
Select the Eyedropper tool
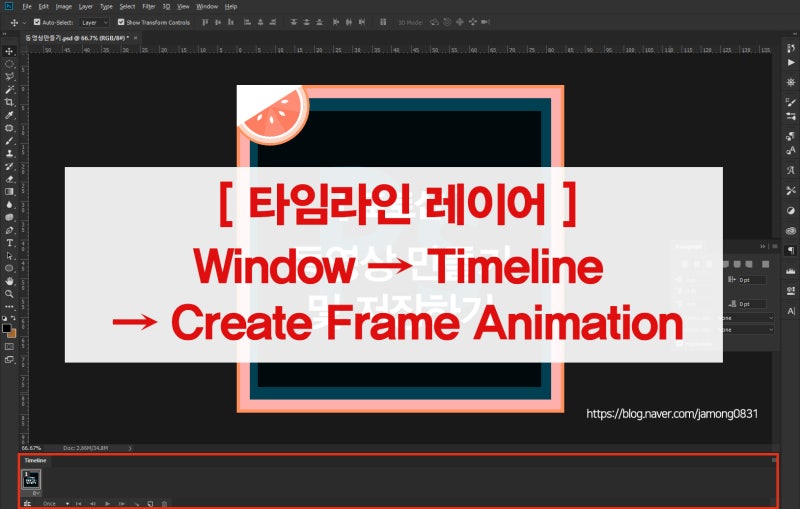(x=9, y=115)
